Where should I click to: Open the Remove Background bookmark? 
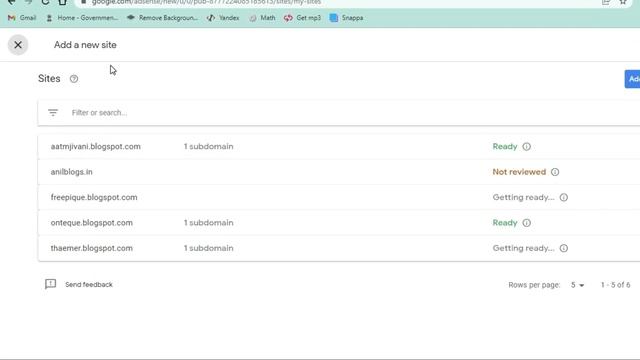coord(162,18)
